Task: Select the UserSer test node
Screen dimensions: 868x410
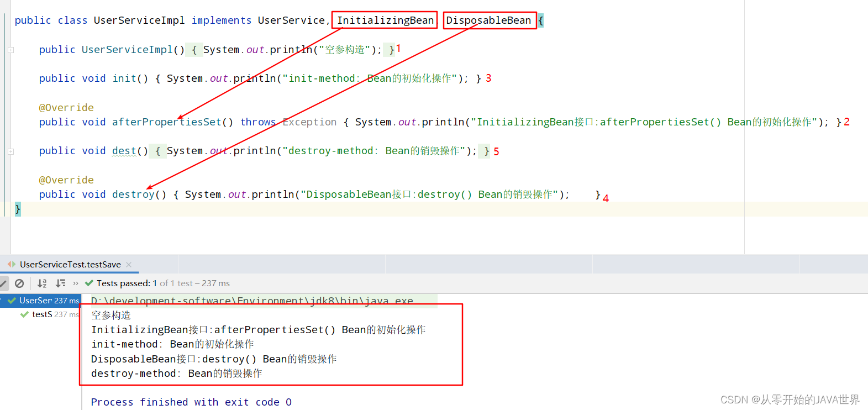Action: [41, 301]
